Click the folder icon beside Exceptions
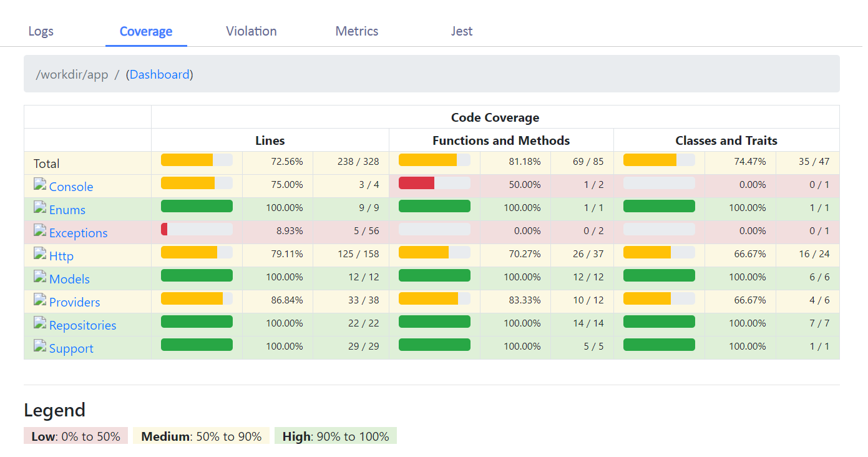 point(40,230)
